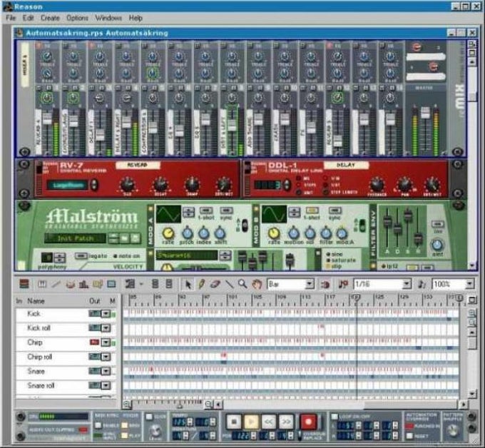Open the Windows menu
This screenshot has height=448, width=485.
point(108,18)
